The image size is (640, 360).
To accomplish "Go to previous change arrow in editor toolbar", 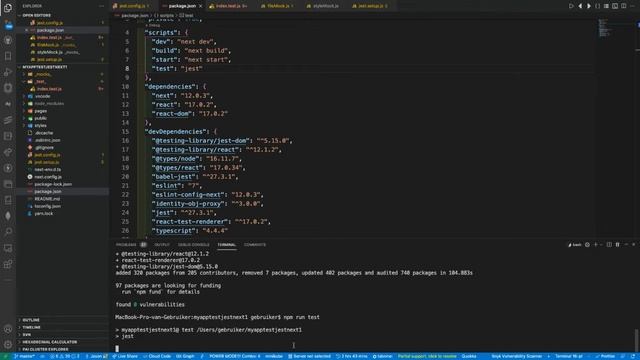I will (x=580, y=6).
